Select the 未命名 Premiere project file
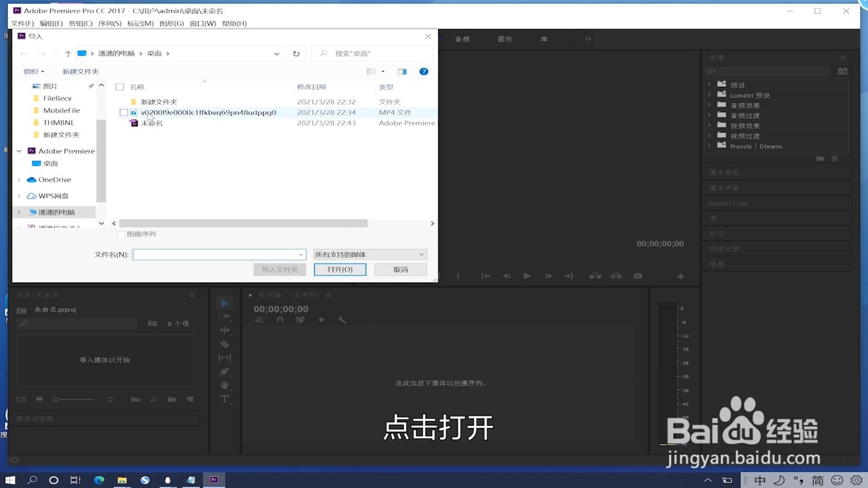The image size is (868, 488). tap(151, 123)
